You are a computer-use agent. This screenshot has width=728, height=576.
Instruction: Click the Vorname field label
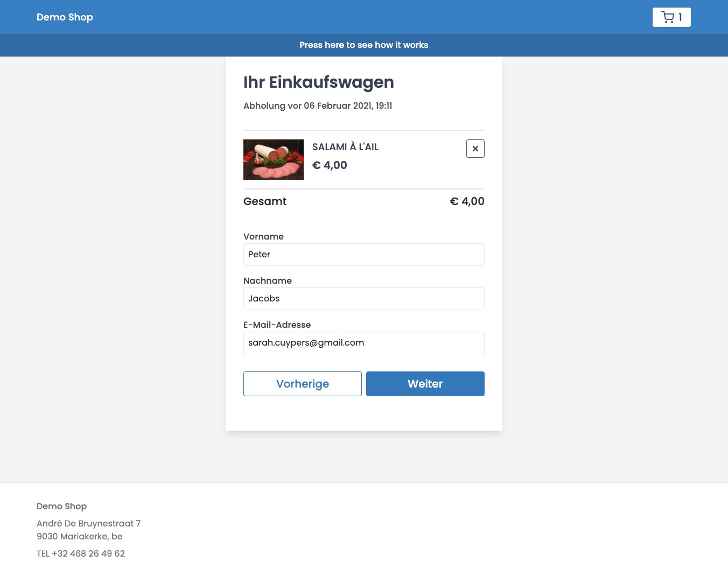pos(263,236)
